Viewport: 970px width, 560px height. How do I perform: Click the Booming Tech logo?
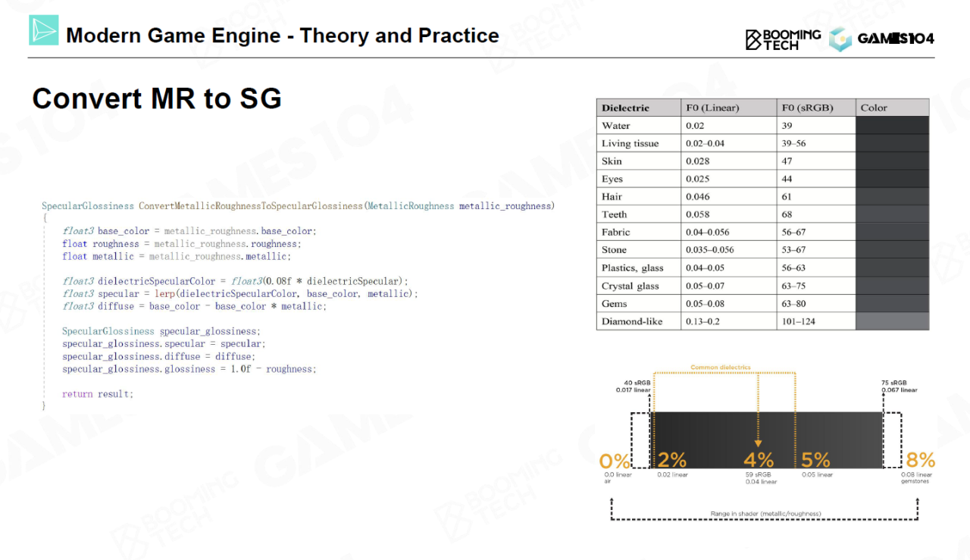(783, 39)
